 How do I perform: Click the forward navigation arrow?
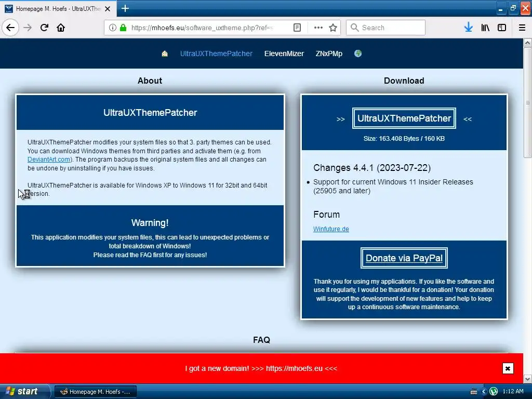28,28
